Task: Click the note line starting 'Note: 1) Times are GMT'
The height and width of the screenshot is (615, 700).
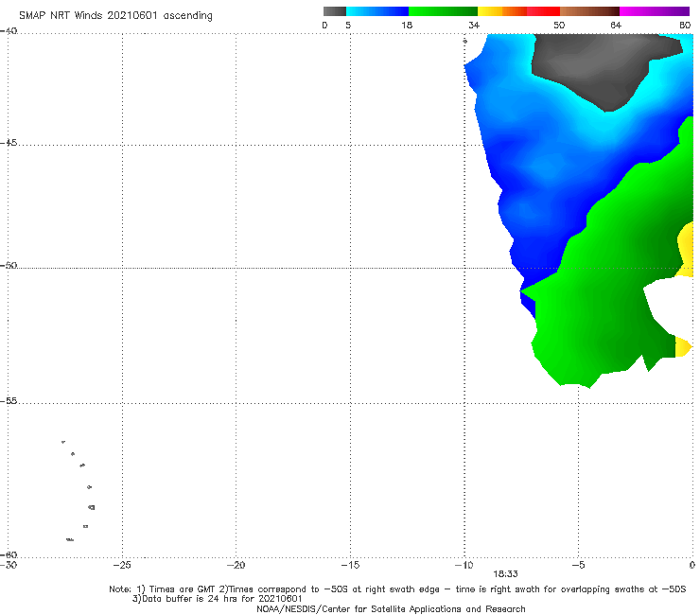Action: 397,589
